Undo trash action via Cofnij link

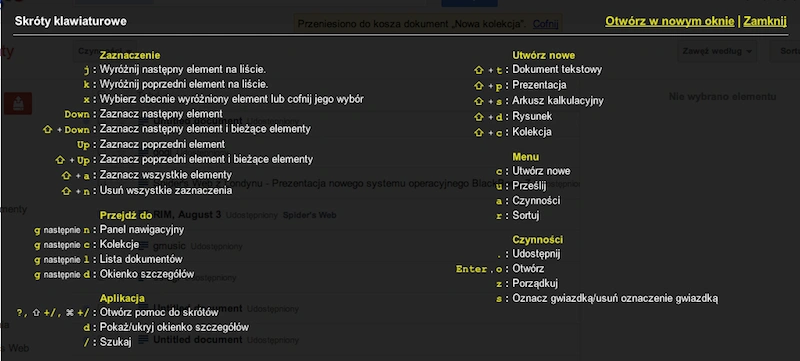click(x=545, y=24)
